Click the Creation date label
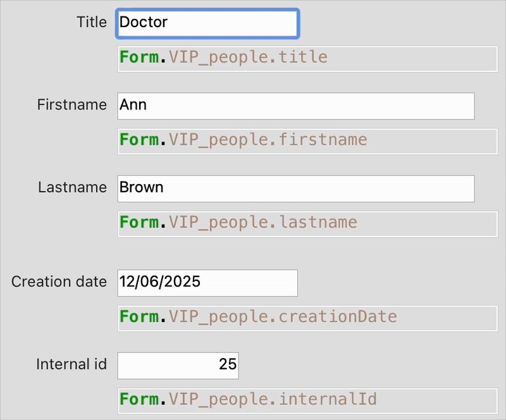The height and width of the screenshot is (420, 506). click(x=59, y=282)
